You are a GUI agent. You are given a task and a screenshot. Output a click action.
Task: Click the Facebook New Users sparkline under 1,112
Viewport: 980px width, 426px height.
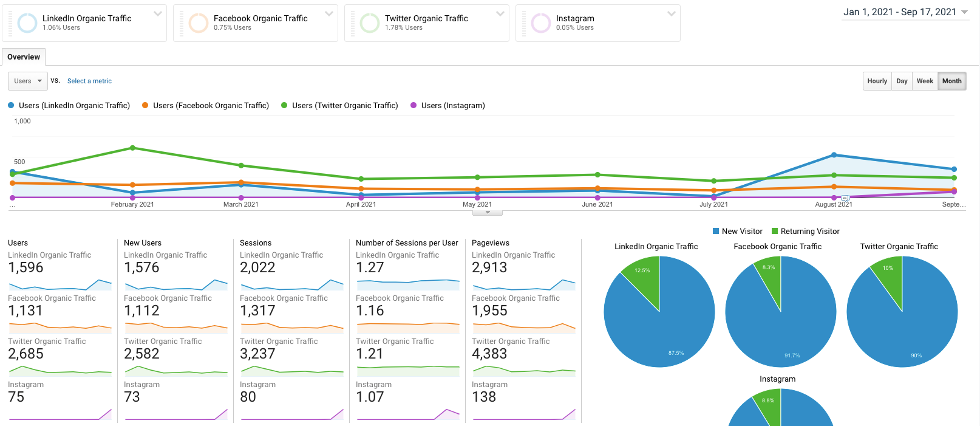pos(175,328)
